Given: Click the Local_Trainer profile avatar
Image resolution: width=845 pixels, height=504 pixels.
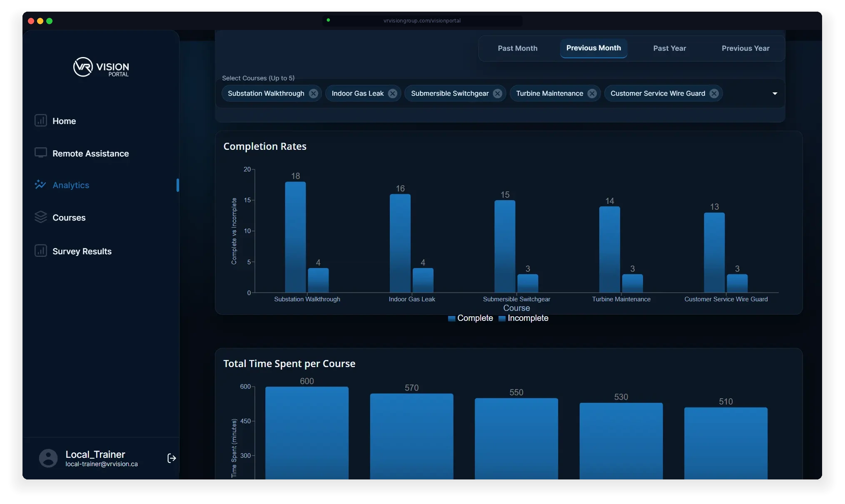Looking at the screenshot, I should tap(48, 458).
